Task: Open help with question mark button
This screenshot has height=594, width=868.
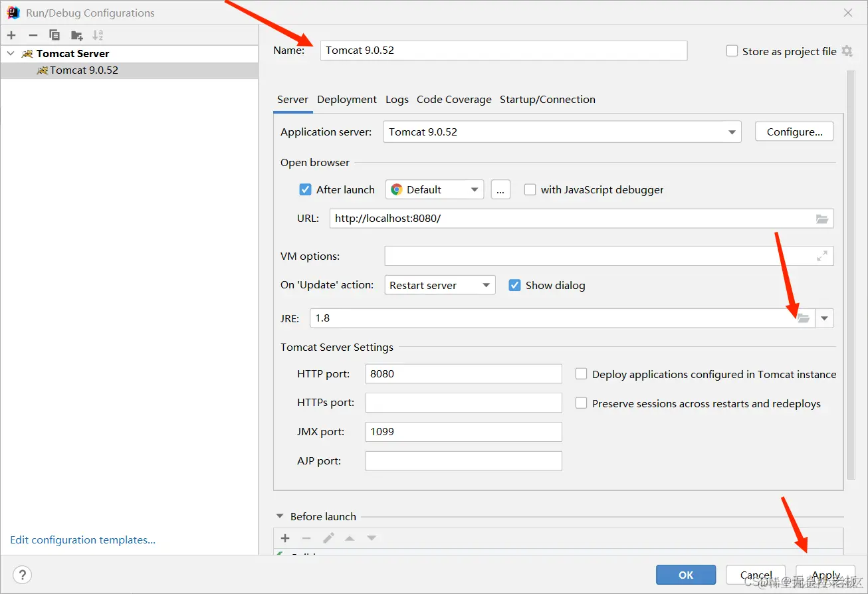Action: 22,575
